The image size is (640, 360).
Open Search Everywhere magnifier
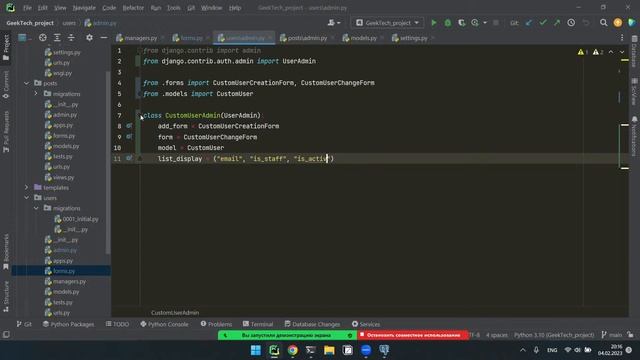tap(603, 23)
